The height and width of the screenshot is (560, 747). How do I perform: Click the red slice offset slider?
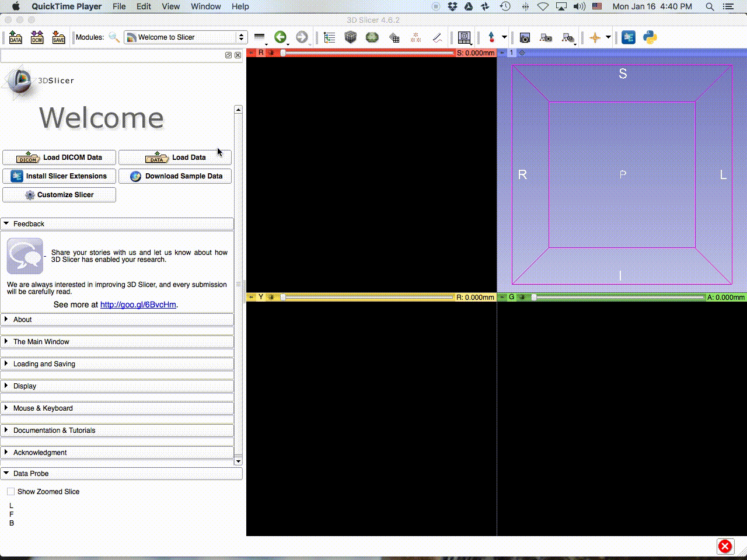366,52
